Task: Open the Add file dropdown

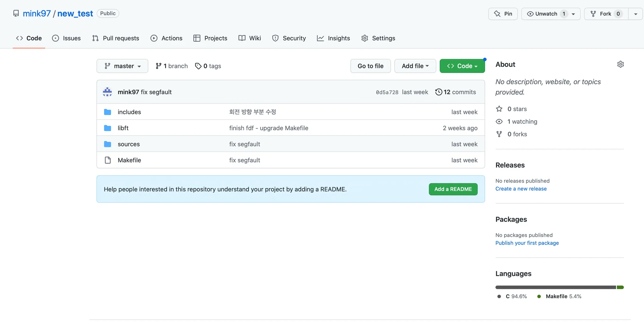Action: tap(415, 66)
